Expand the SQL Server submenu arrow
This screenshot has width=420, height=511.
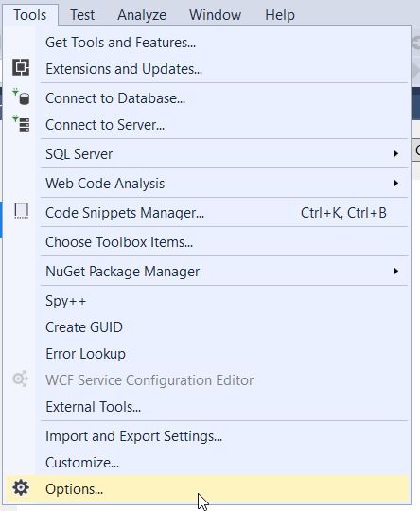pos(395,153)
